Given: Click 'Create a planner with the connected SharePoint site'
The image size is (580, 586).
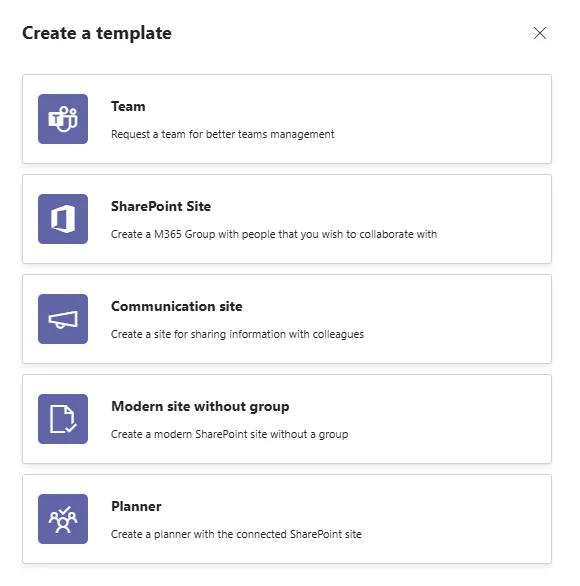Looking at the screenshot, I should click(236, 534).
